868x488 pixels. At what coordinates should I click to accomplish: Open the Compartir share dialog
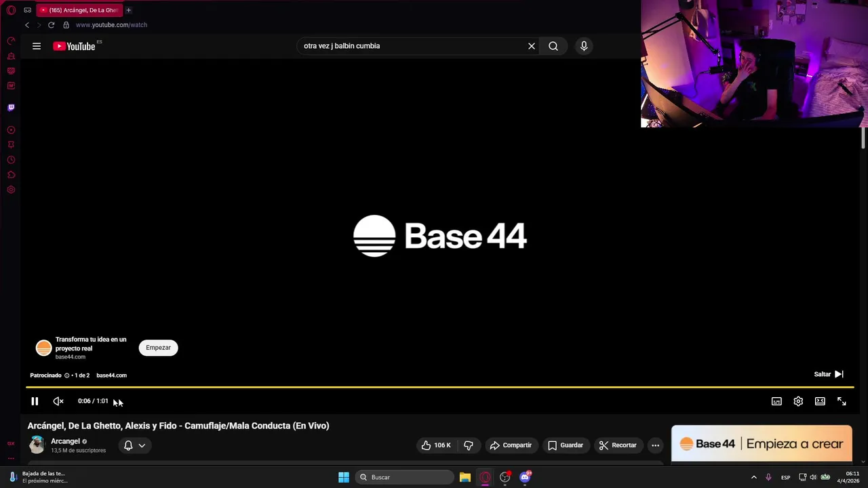click(511, 445)
